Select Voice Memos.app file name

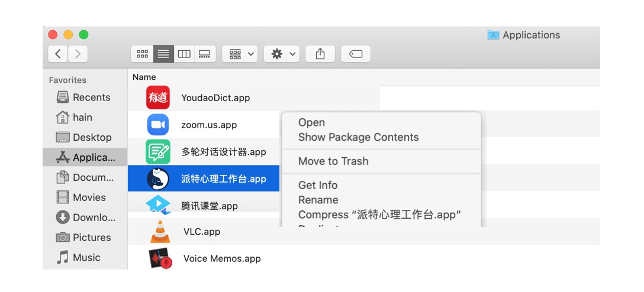point(222,259)
